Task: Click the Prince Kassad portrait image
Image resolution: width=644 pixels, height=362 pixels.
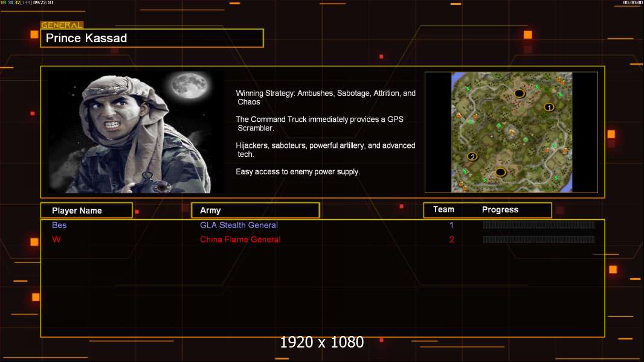Action: point(137,132)
